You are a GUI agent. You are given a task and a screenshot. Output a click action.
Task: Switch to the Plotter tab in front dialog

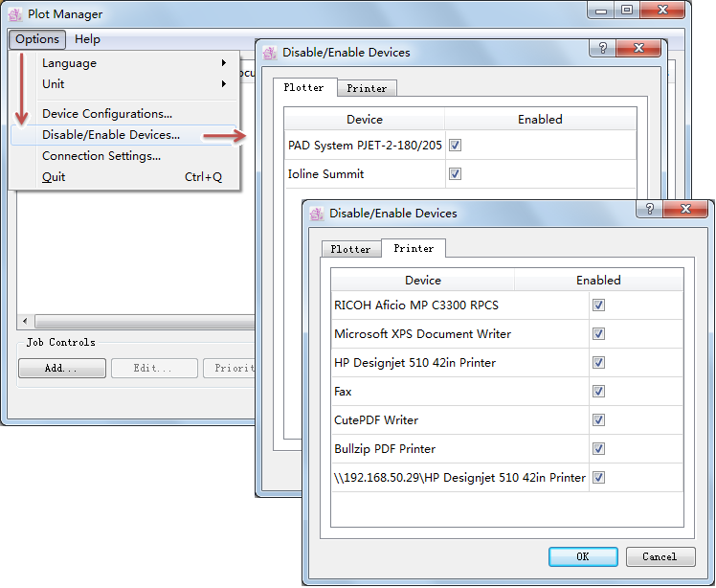(350, 249)
